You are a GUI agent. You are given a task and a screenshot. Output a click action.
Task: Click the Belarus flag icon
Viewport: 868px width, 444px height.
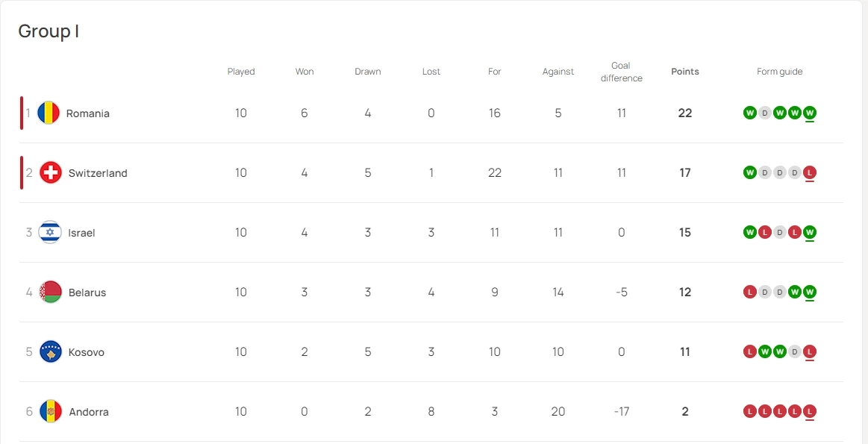point(51,293)
